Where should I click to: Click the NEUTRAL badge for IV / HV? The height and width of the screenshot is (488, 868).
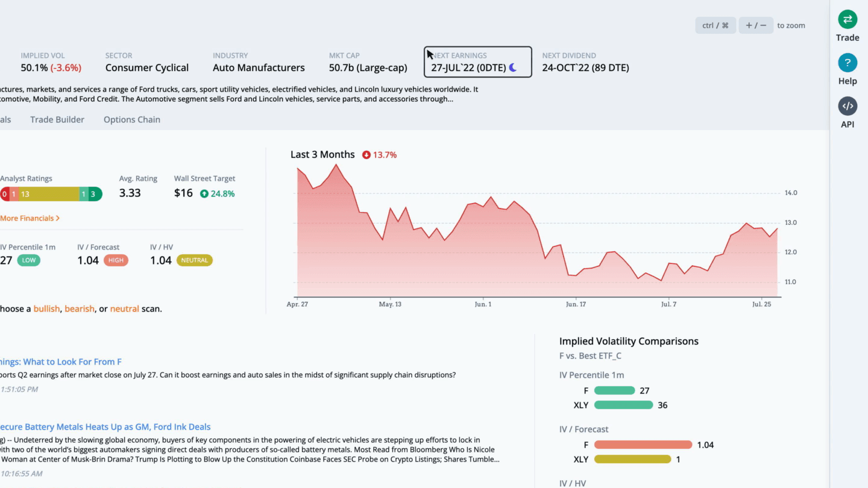194,260
